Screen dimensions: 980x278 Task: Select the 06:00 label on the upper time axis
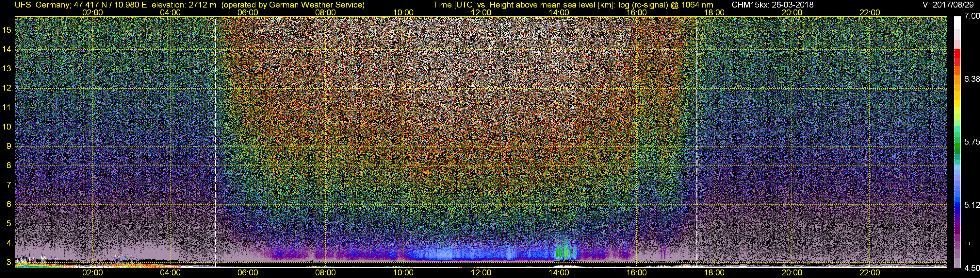pyautogui.click(x=248, y=12)
